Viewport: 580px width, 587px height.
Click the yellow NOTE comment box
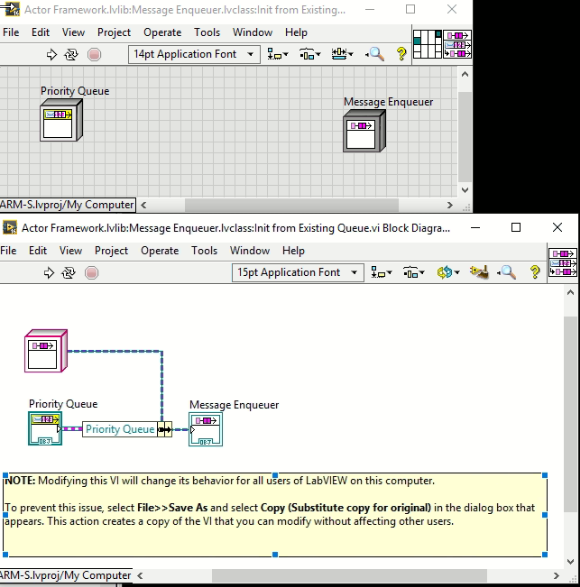(x=275, y=515)
